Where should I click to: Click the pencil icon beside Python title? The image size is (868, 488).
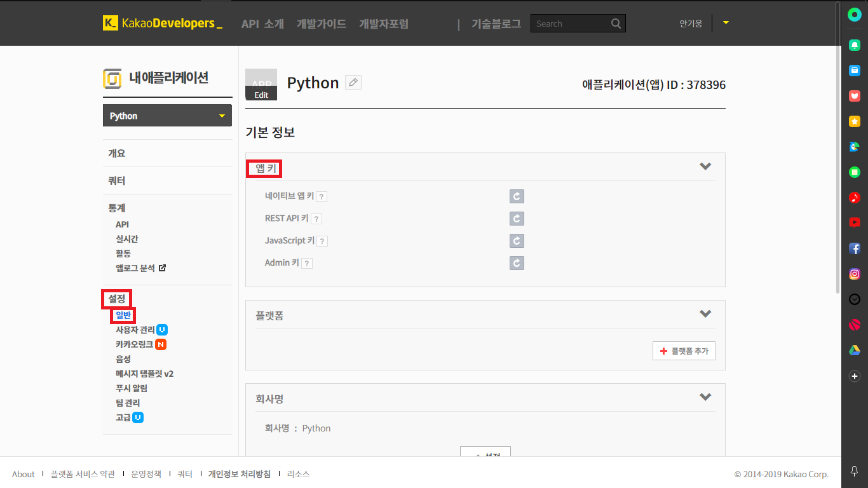[353, 83]
